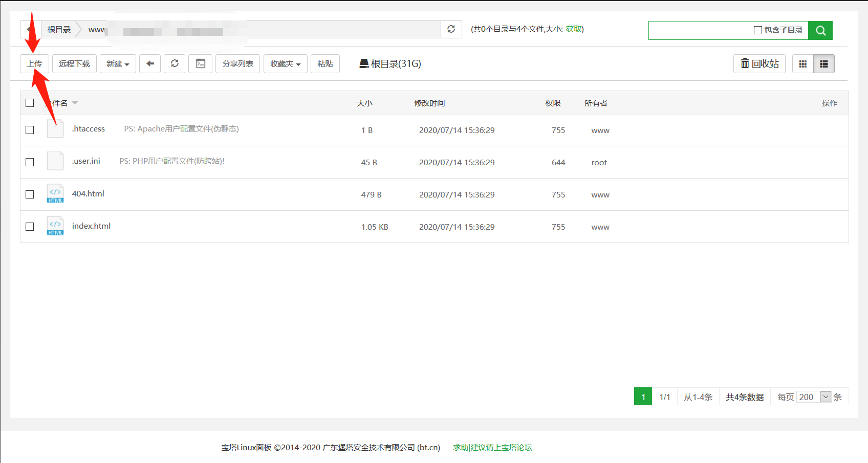Click the 共4条数据 pagination text
Screen dimensions: 868x463
tap(745, 397)
